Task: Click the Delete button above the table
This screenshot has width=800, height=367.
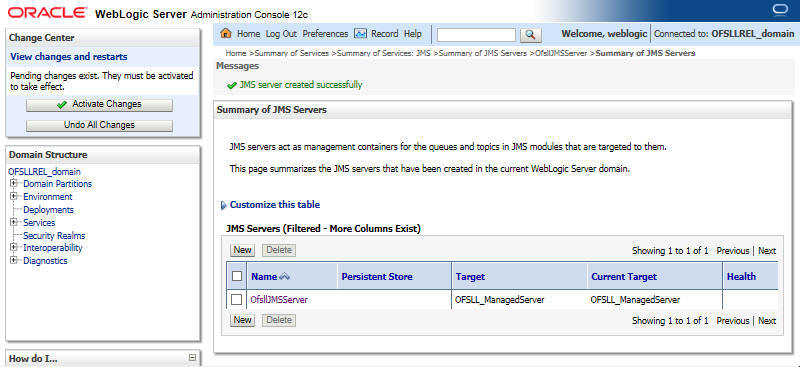Action: [279, 250]
